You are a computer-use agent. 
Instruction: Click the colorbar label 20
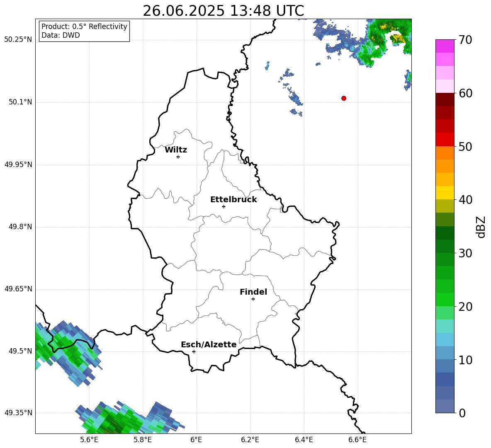click(x=466, y=307)
